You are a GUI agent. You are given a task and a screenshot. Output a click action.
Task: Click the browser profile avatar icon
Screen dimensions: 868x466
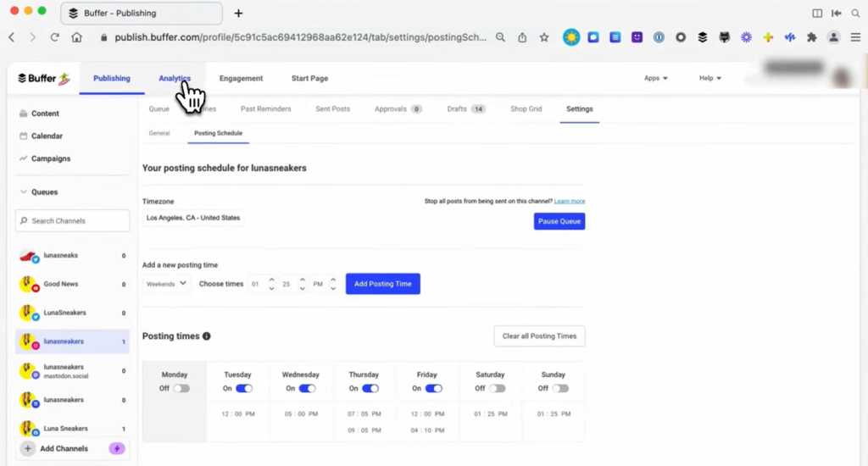pyautogui.click(x=833, y=37)
